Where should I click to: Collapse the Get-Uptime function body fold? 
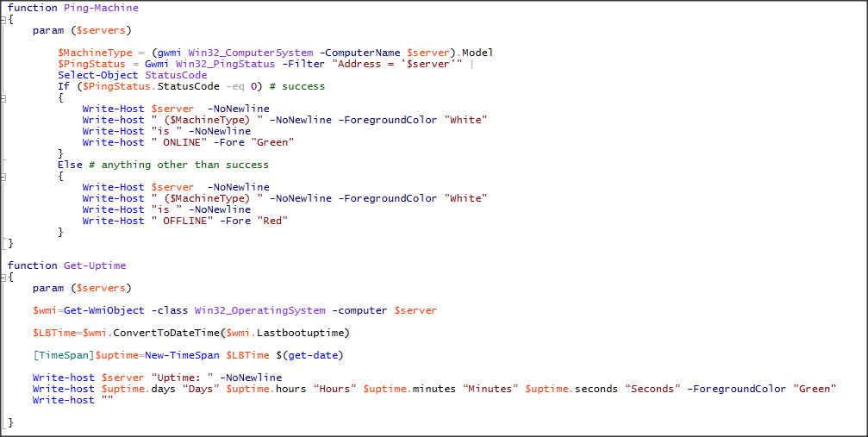[x=3, y=278]
